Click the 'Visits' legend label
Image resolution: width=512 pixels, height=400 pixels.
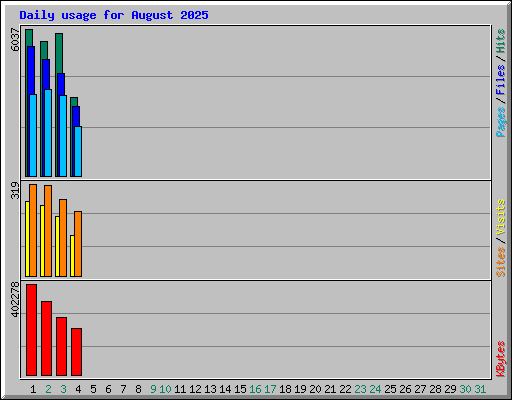(501, 218)
